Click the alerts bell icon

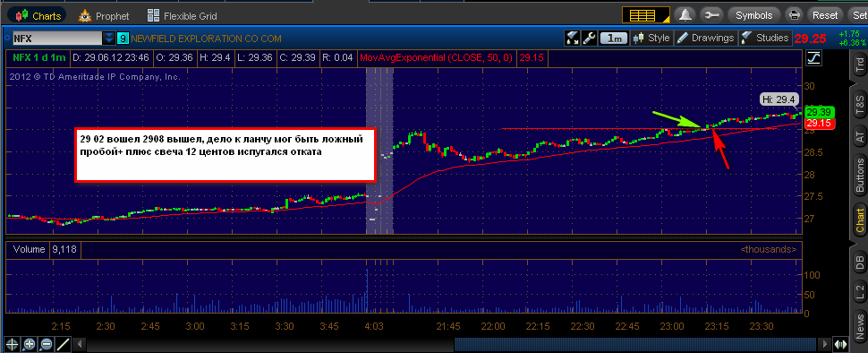click(x=685, y=15)
